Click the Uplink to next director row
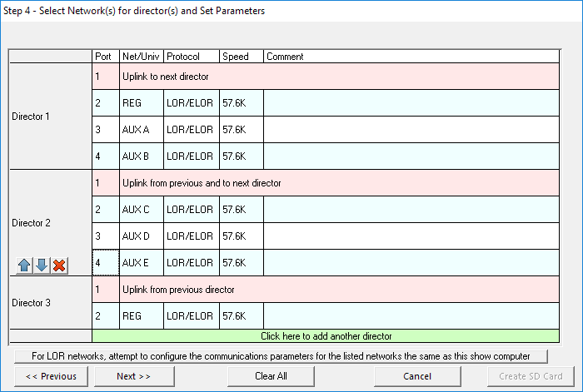 [x=326, y=77]
